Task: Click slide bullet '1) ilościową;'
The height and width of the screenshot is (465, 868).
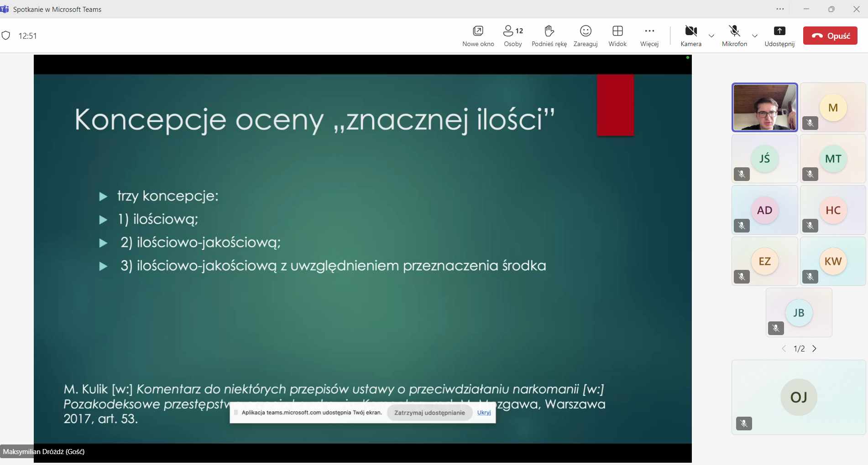Action: click(x=158, y=219)
